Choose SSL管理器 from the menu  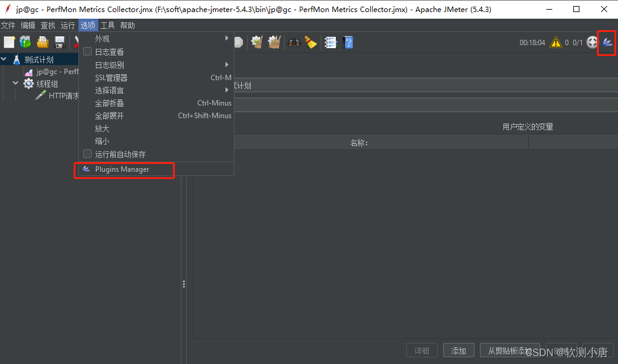pyautogui.click(x=157, y=78)
